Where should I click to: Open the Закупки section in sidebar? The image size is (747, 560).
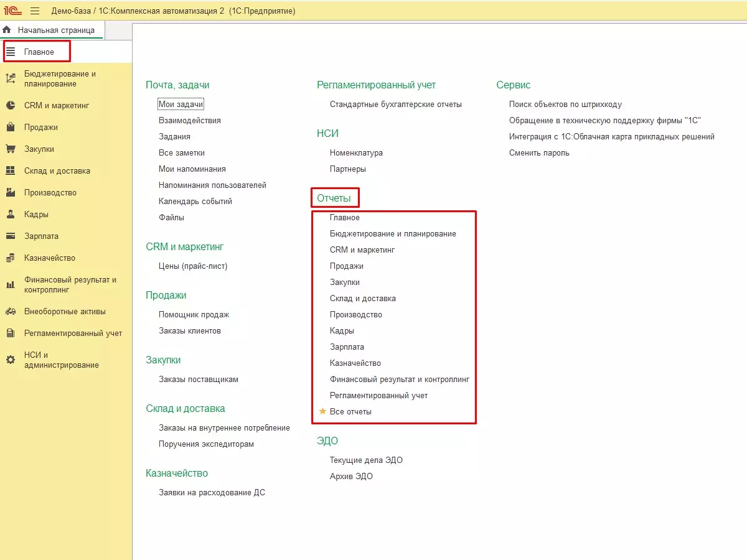pos(39,149)
